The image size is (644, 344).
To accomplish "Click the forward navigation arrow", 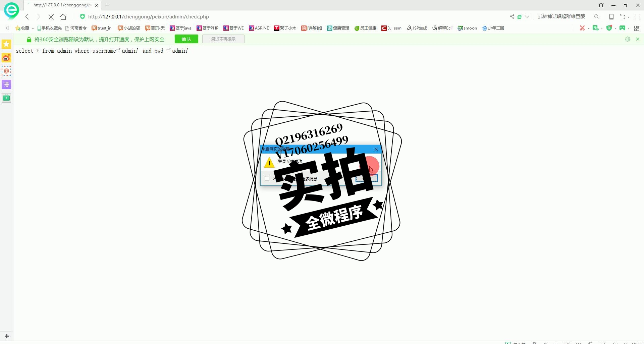I will point(39,17).
